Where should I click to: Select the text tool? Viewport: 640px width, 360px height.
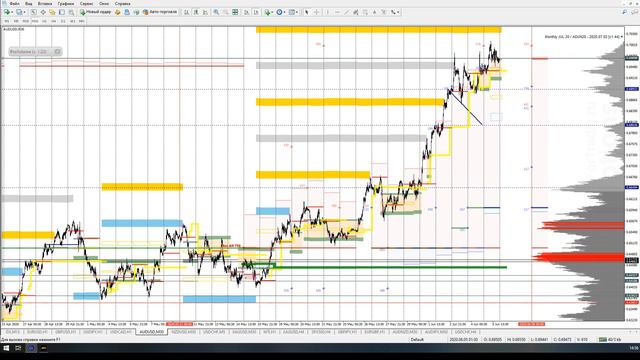tap(374, 12)
